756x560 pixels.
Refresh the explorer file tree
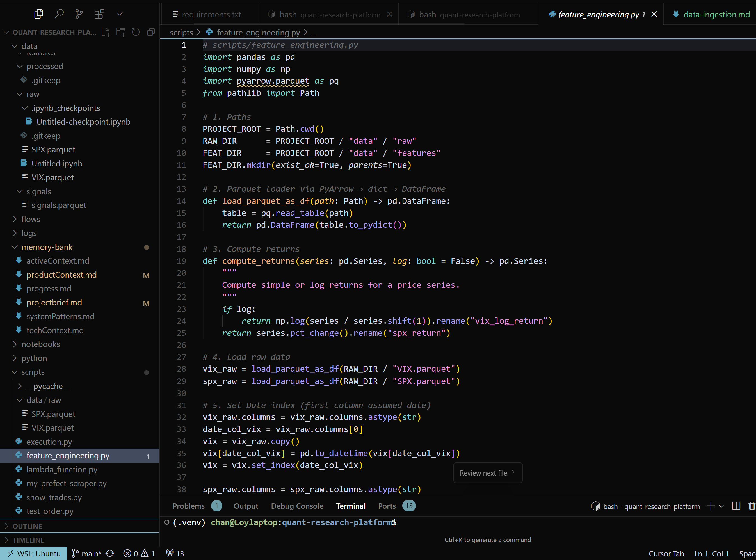click(x=136, y=32)
